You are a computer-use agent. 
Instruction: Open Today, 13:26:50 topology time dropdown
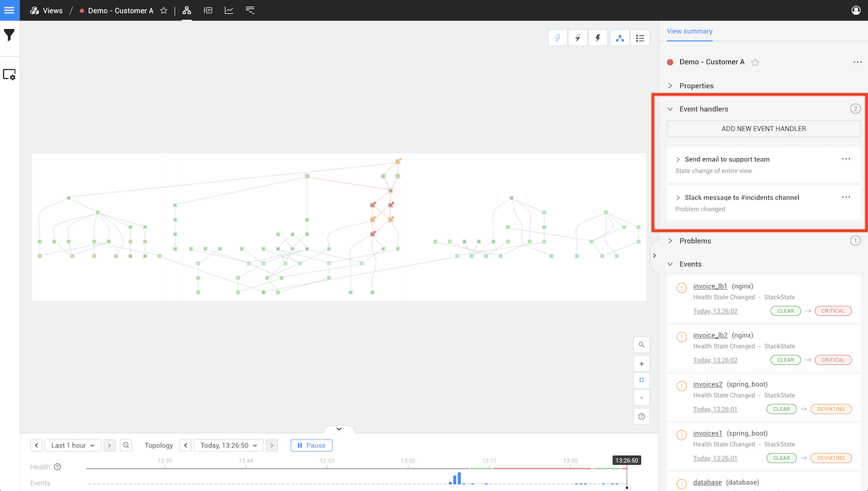[229, 446]
